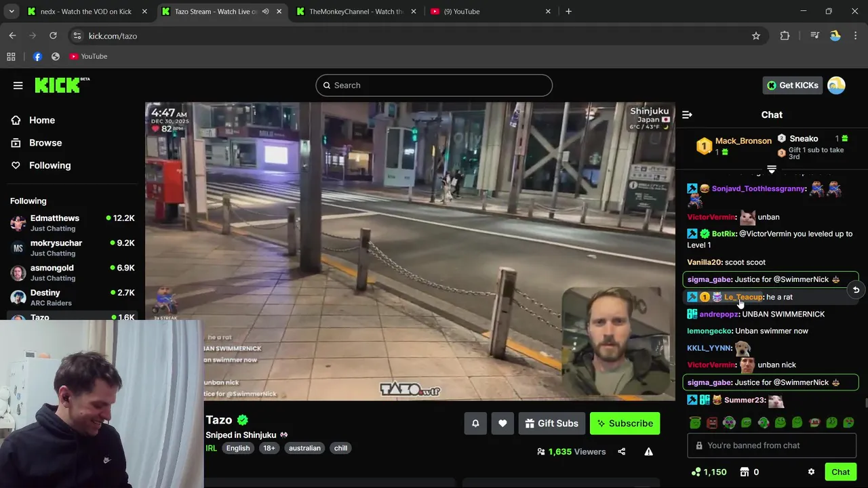The width and height of the screenshot is (868, 488).
Task: Open the apps grid in bookmarks bar
Action: click(11, 56)
